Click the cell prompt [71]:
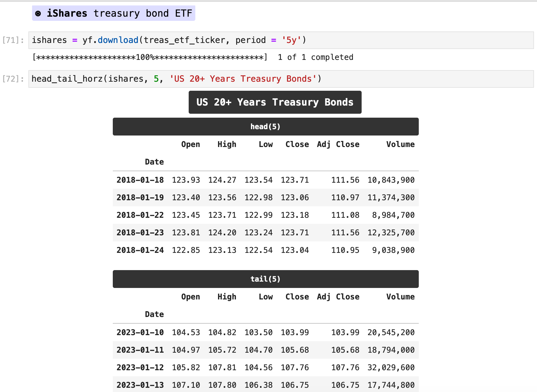The height and width of the screenshot is (392, 537). point(13,40)
